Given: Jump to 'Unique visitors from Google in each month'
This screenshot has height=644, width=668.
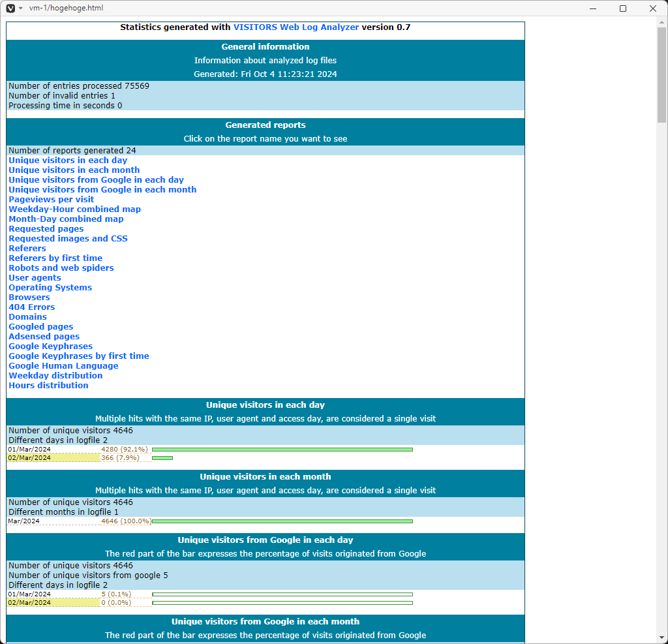Looking at the screenshot, I should click(102, 190).
